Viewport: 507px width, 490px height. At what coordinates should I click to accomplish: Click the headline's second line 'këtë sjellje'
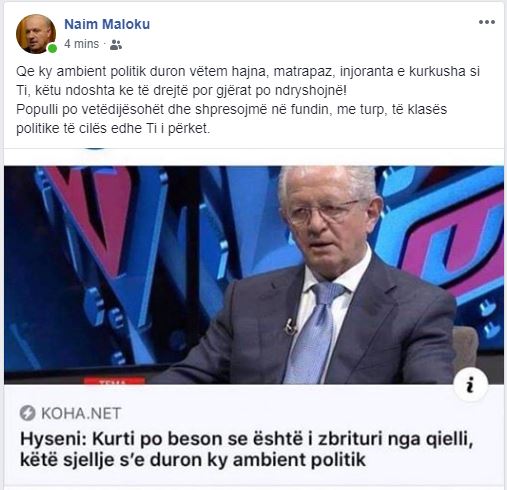[x=193, y=460]
